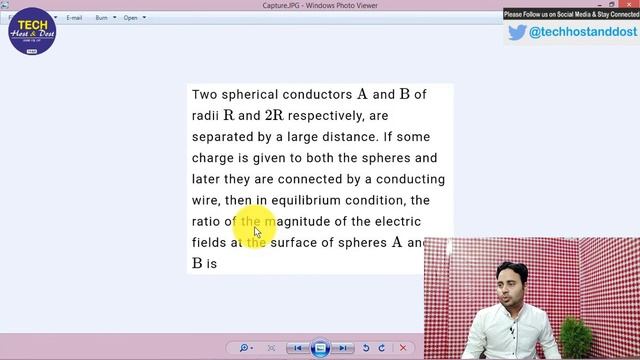
Task: Click the zoom magnifier button
Action: coord(246,348)
